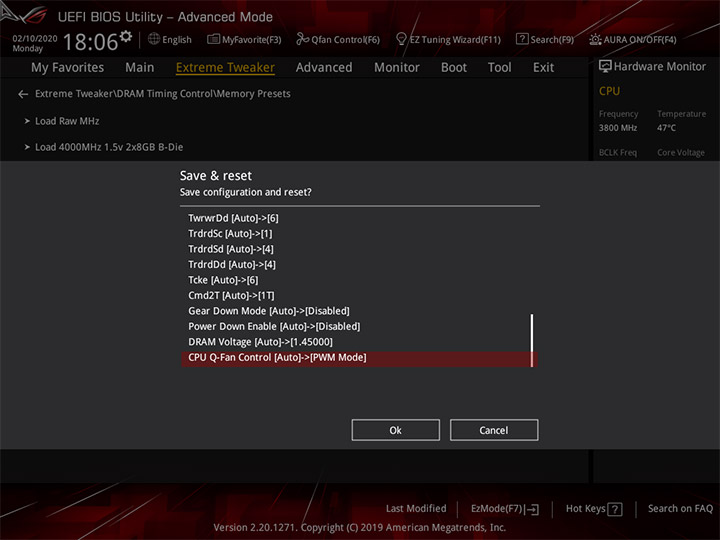Select TwrwrDd [Auto]->[6] row
The width and height of the screenshot is (720, 540).
click(360, 218)
